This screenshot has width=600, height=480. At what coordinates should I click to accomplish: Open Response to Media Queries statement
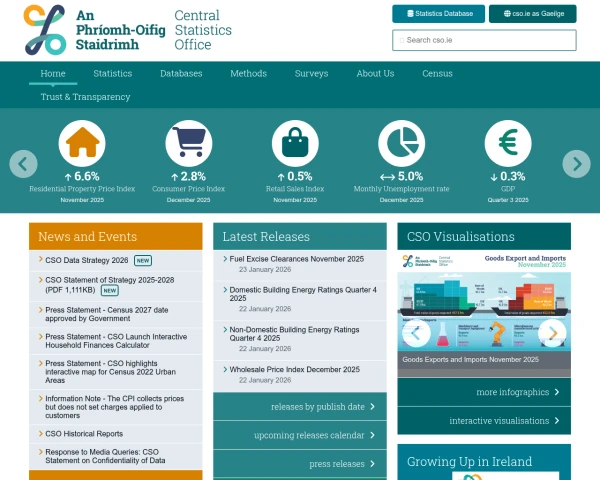click(x=105, y=456)
